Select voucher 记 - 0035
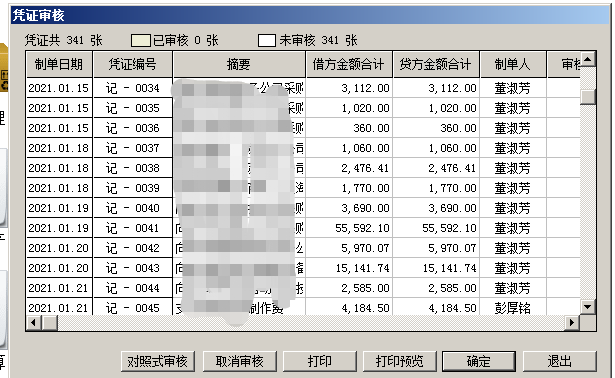This screenshot has height=378, width=615. pos(133,108)
